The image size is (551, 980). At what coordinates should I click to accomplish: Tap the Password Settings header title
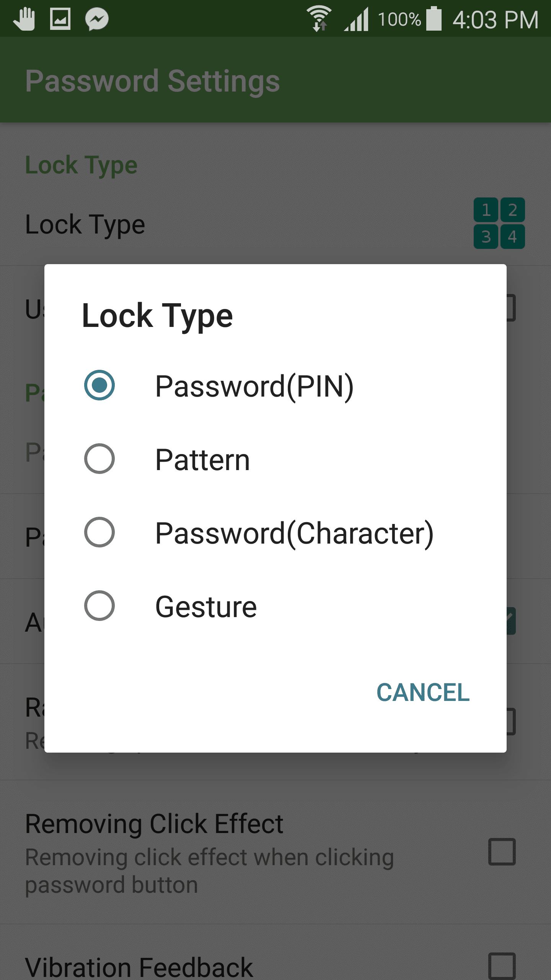[152, 81]
